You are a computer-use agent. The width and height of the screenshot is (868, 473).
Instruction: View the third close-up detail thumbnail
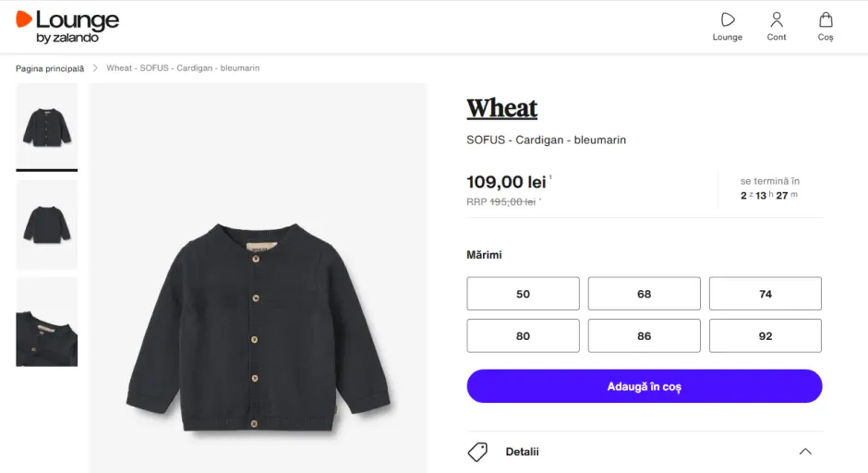click(x=47, y=321)
